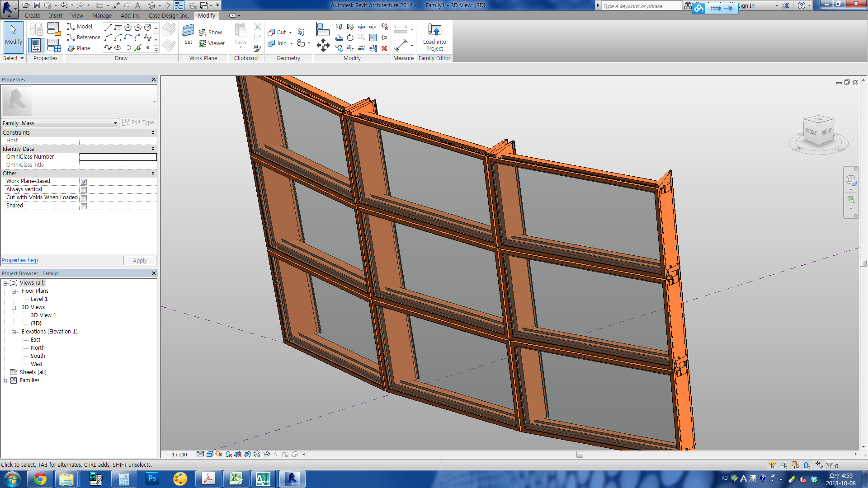Enable the Always vertical checkbox
This screenshot has height=488, width=868.
(84, 190)
